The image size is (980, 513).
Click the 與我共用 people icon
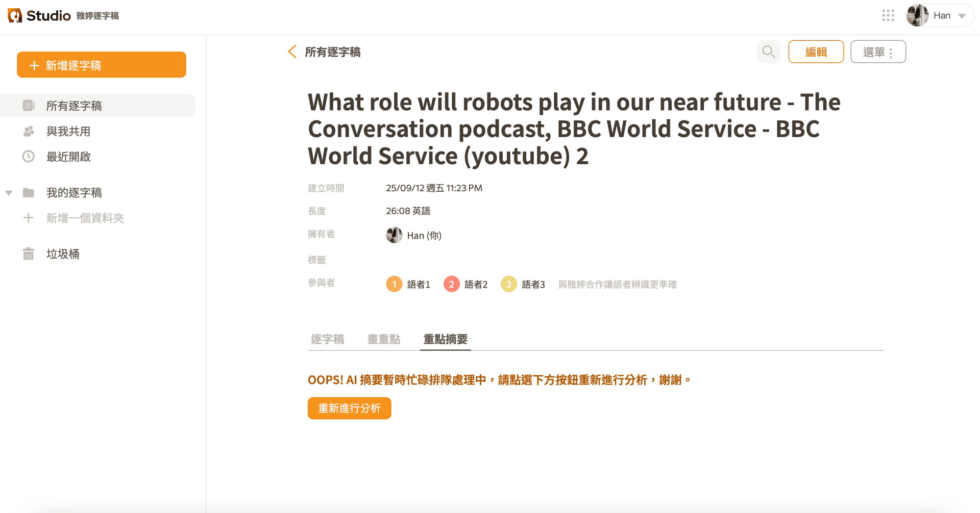[29, 131]
